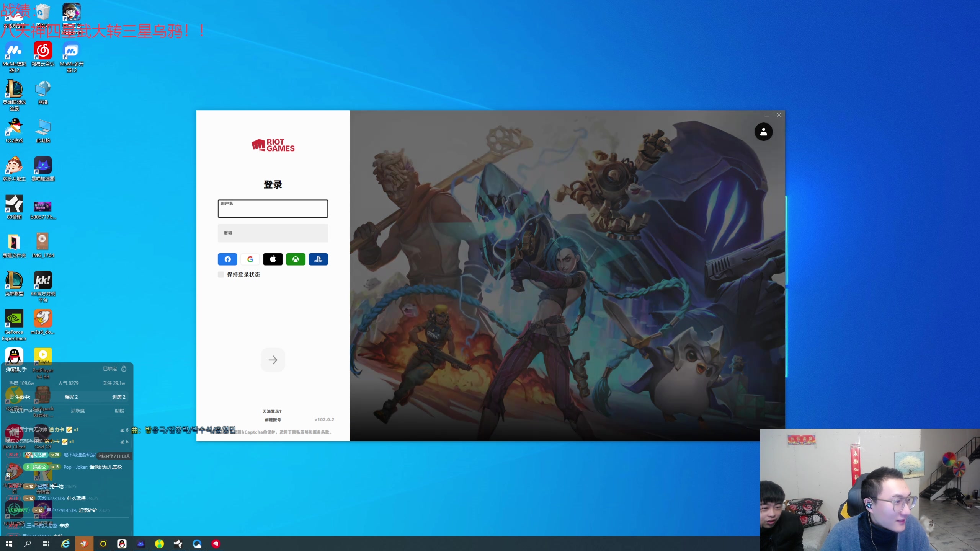
Task: Select the m3u8 downloader desktop icon
Action: [43, 322]
